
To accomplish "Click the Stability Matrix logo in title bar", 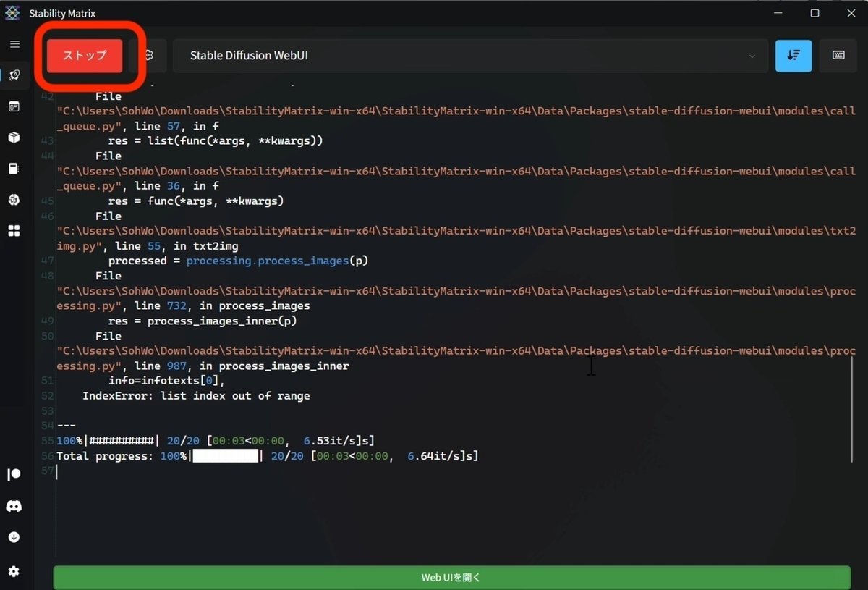I will (x=12, y=13).
